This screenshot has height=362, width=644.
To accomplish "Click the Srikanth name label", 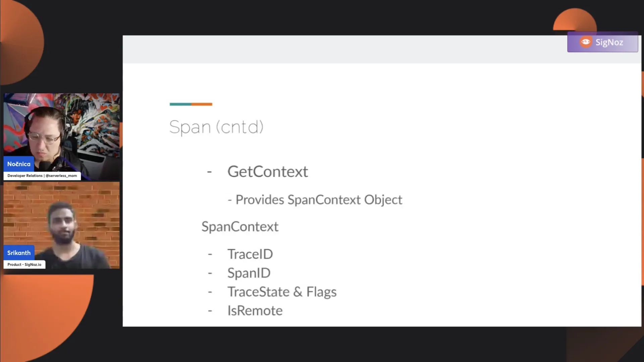I will [x=19, y=253].
